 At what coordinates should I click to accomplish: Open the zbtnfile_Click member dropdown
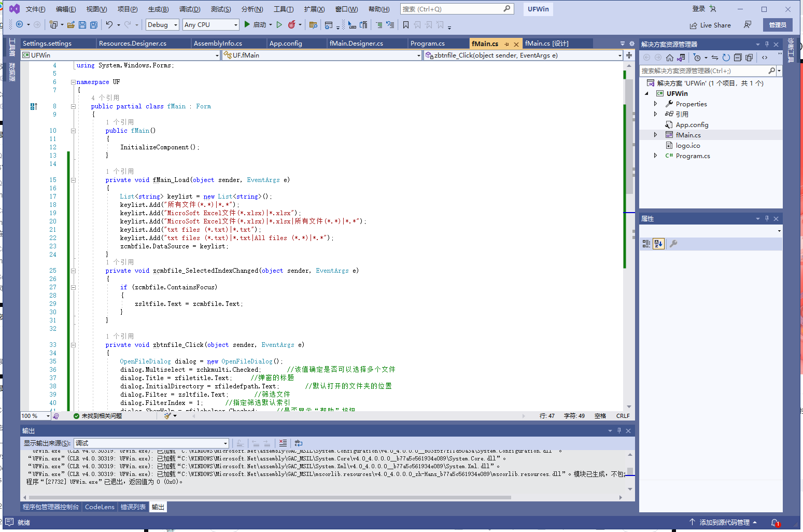pos(523,55)
